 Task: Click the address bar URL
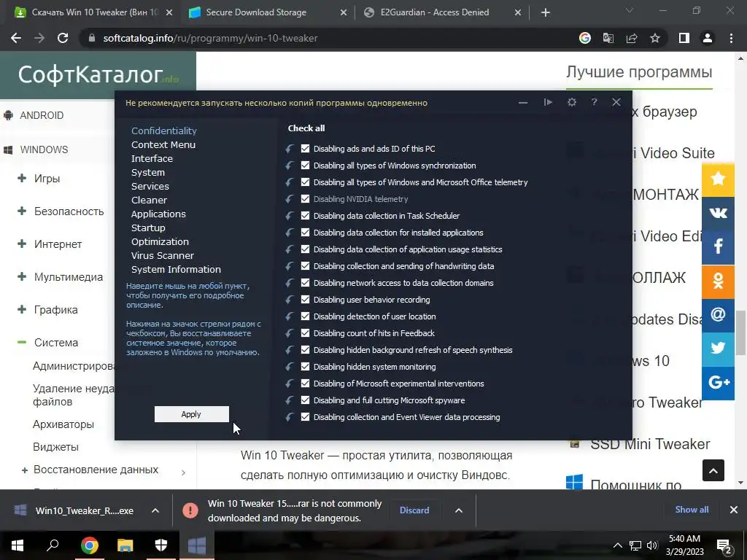pos(210,38)
